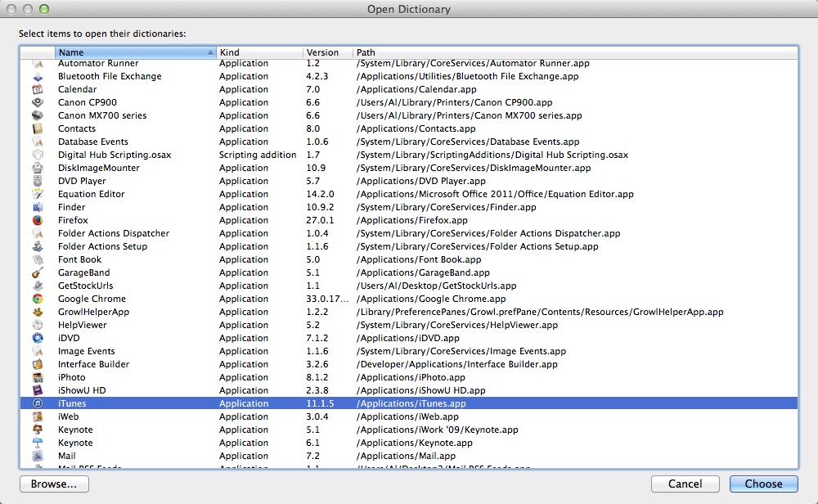Click version 14.2.0 of Equation Editor
Screen dimensions: 818x504
point(320,194)
